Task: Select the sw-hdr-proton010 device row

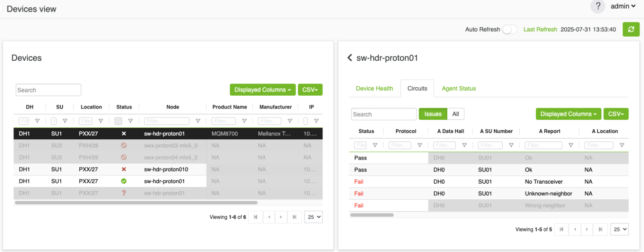Action: point(166,169)
